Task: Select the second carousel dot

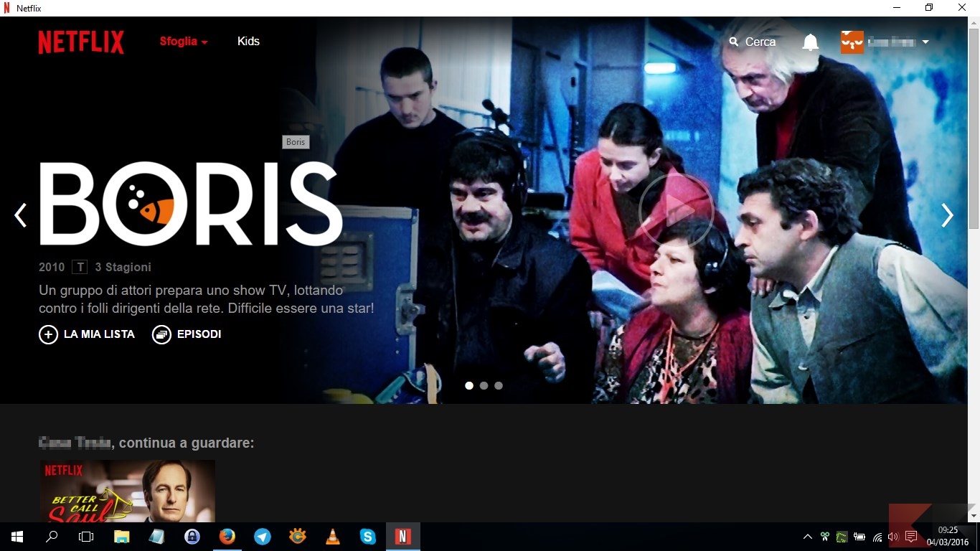Action: pos(484,385)
